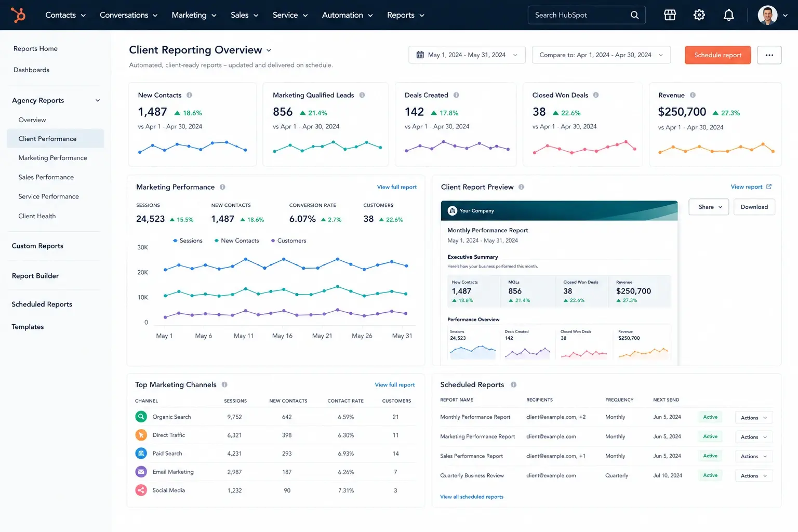798x532 pixels.
Task: Open Dashboards in sidebar
Action: click(31, 70)
